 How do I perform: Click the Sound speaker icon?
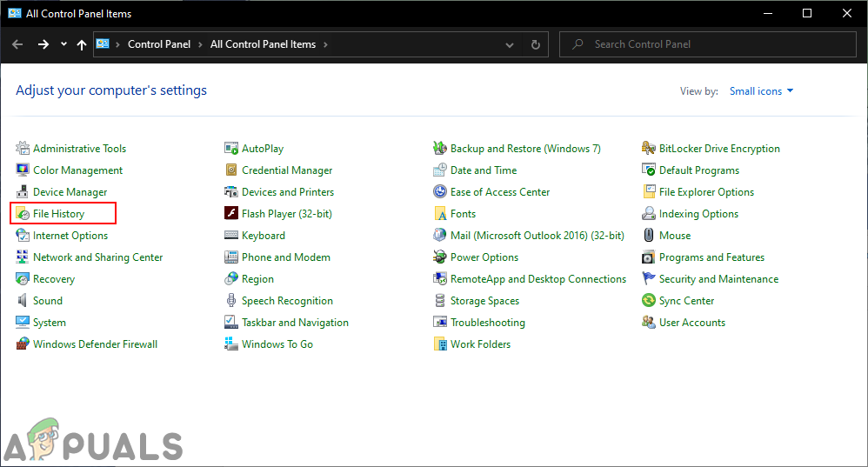click(23, 301)
